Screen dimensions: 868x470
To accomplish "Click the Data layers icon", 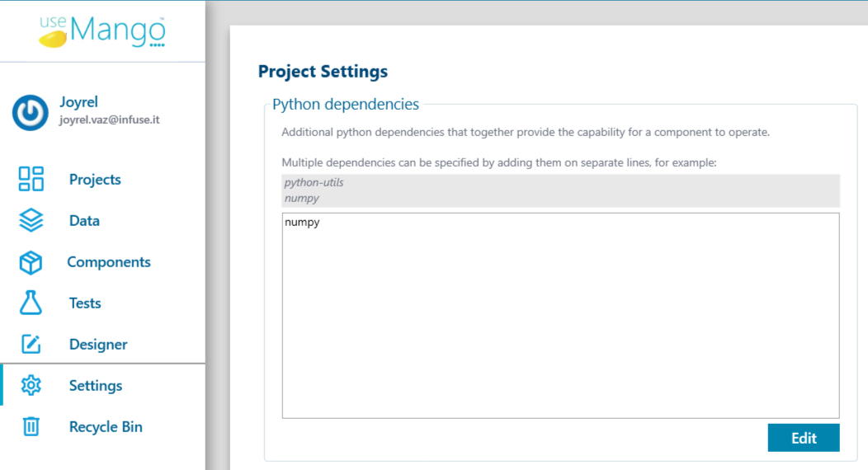I will (31, 220).
